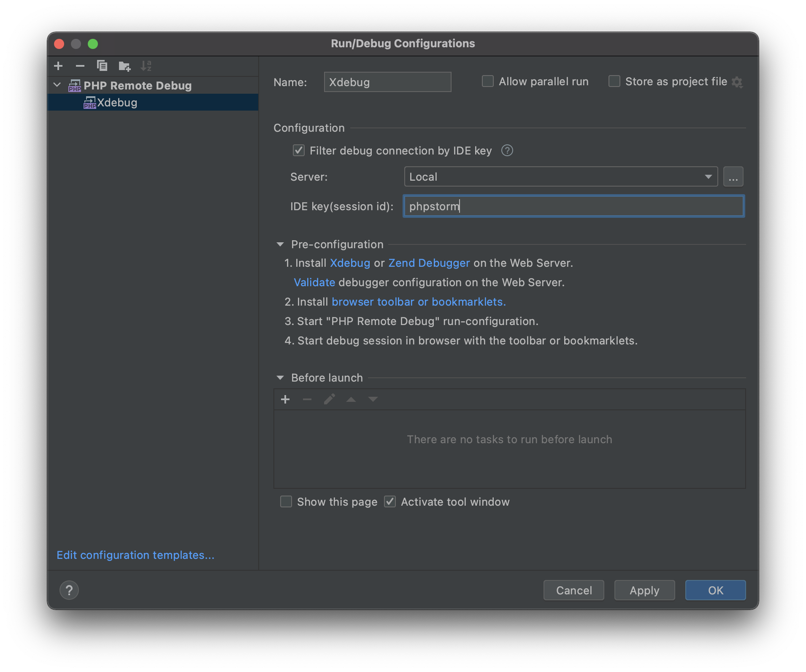Open the Server dropdown showing Local

pos(561,177)
